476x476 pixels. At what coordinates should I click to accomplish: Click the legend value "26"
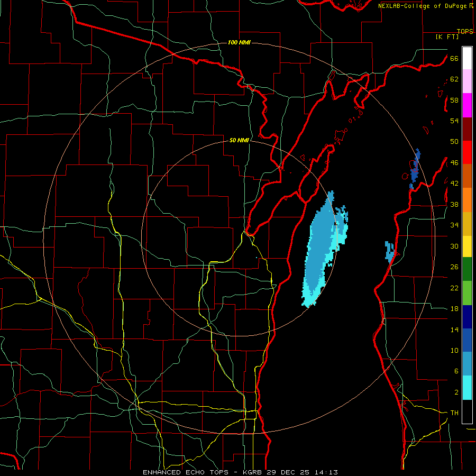pos(454,267)
